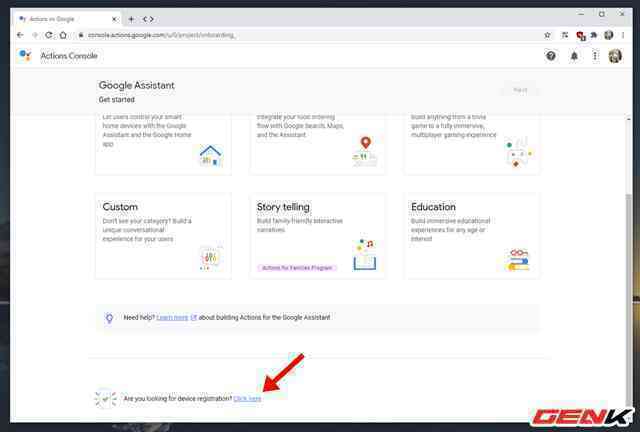The image size is (640, 432).
Task: Click the Google Assistant heading text
Action: (137, 85)
